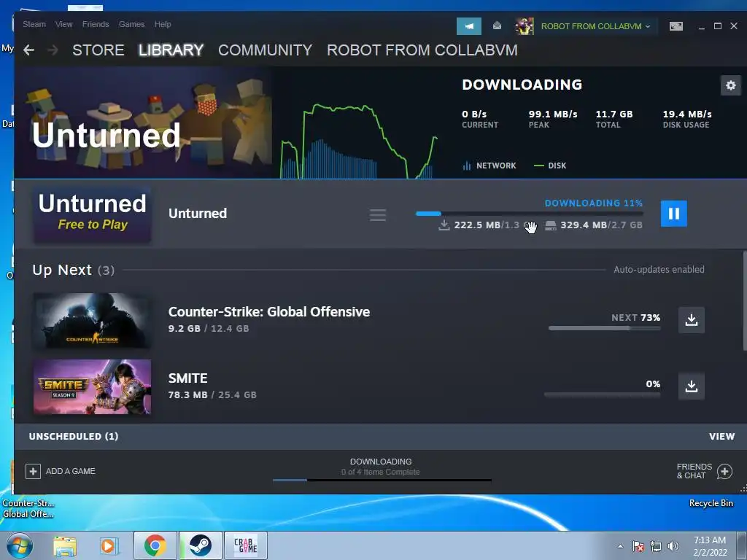
Task: Click the volume speaker tray icon
Action: [673, 546]
